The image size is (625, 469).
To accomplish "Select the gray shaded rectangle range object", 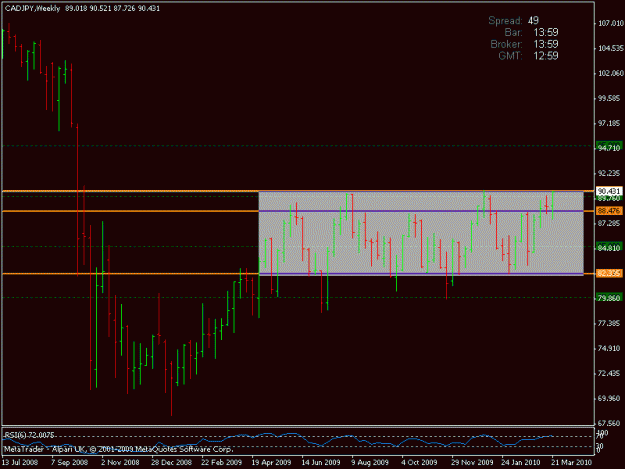I will point(421,233).
